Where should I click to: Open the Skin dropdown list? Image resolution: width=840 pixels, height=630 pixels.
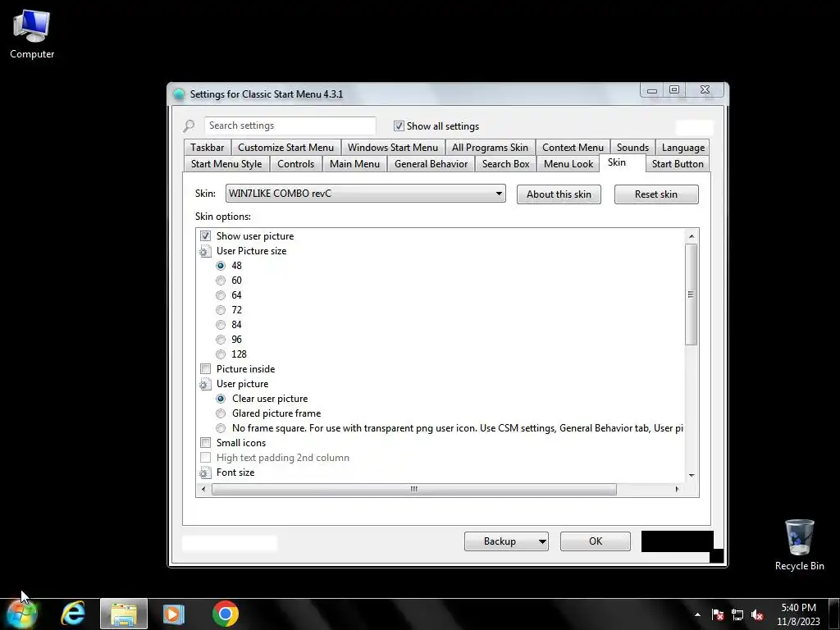coord(365,194)
